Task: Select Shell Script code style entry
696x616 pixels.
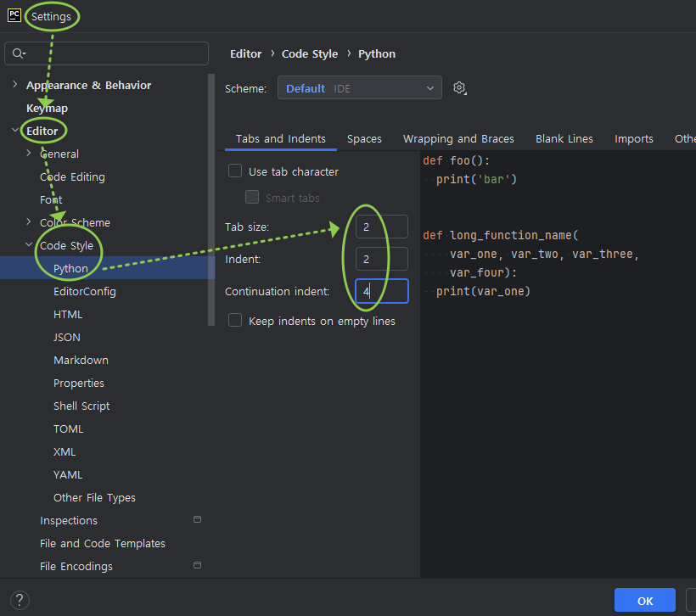Action: (x=81, y=406)
